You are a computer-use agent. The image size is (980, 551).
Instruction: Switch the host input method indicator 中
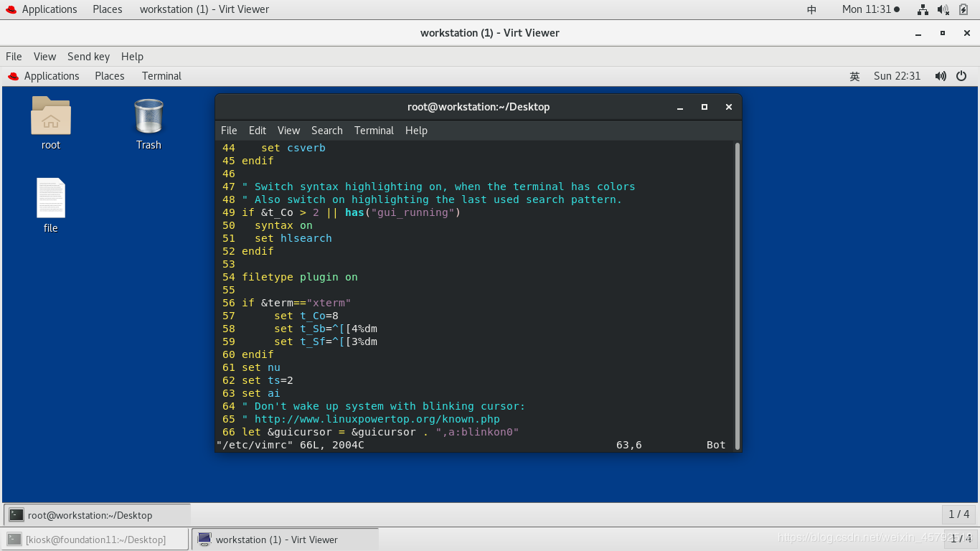coord(812,9)
